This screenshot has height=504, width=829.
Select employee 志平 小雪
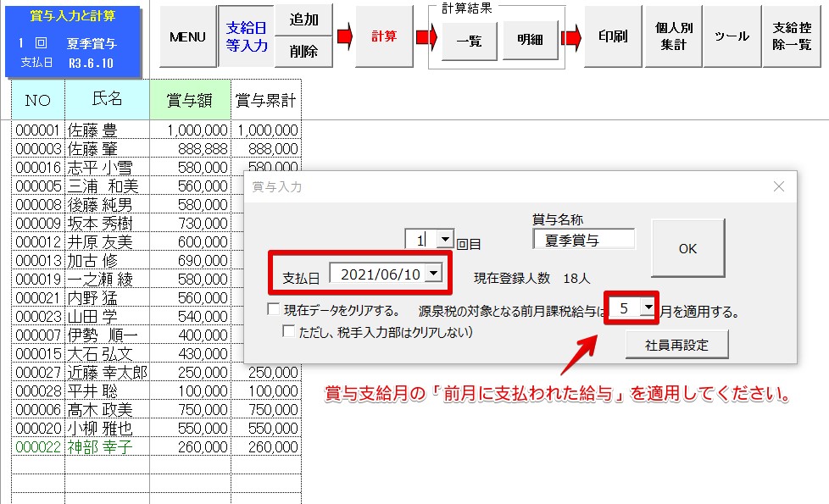108,167
